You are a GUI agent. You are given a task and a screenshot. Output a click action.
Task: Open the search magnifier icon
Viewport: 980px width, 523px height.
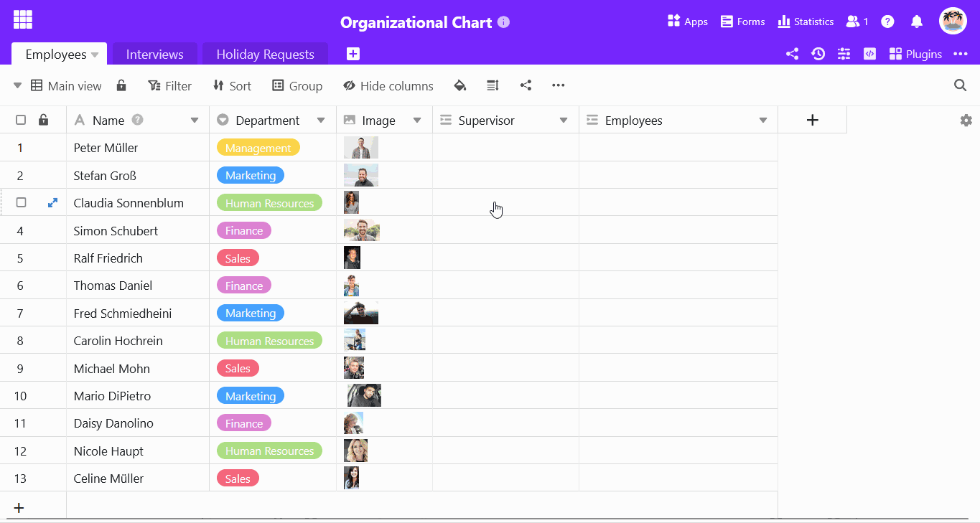click(x=960, y=86)
